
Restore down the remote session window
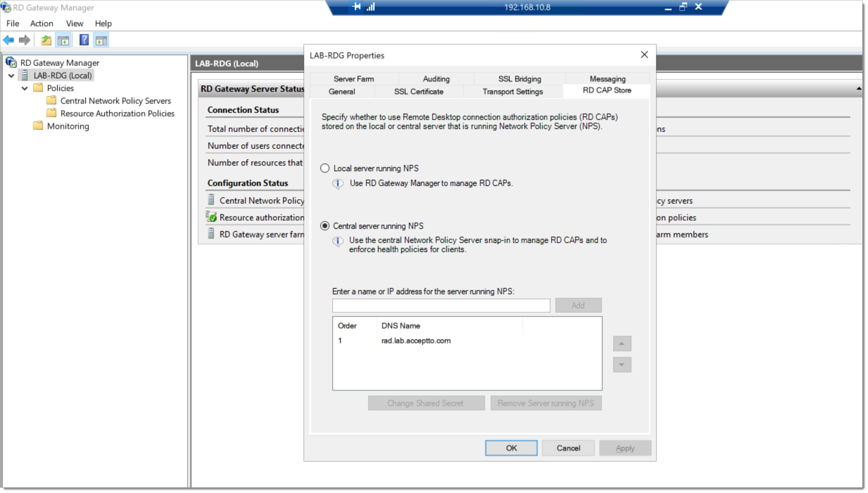click(683, 7)
